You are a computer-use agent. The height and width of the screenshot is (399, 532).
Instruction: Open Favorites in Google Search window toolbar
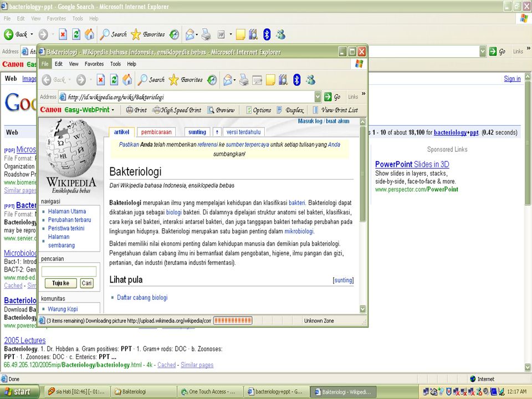click(x=148, y=34)
